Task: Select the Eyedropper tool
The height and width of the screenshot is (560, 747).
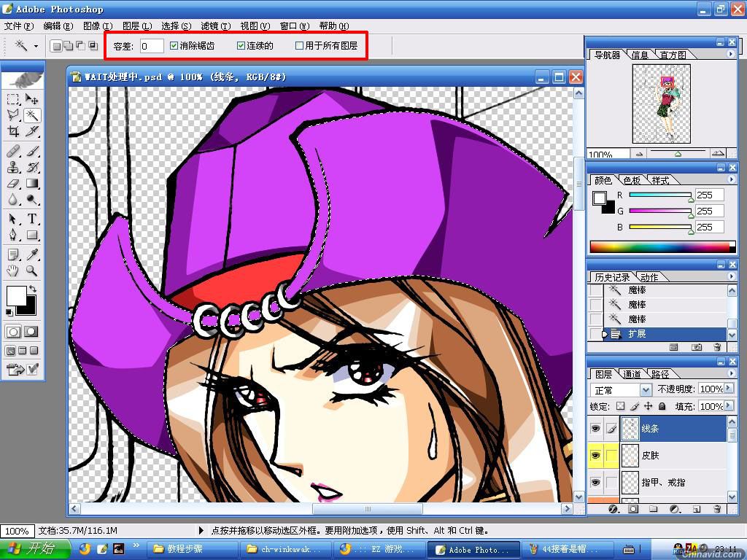Action: [32, 254]
